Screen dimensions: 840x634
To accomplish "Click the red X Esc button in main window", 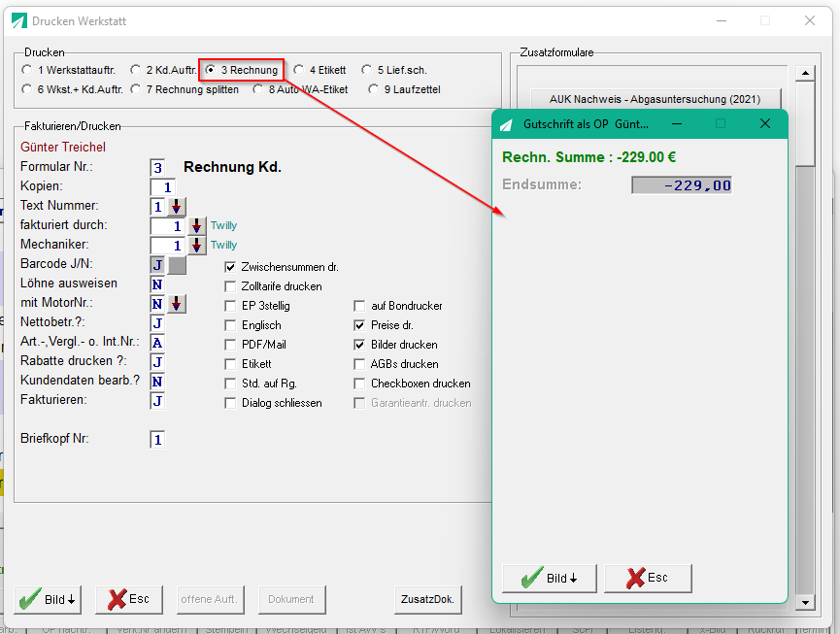I will pyautogui.click(x=129, y=599).
